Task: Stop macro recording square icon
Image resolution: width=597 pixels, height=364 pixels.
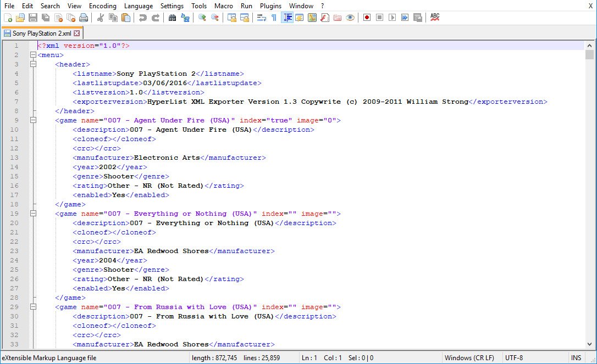Action: click(x=380, y=18)
